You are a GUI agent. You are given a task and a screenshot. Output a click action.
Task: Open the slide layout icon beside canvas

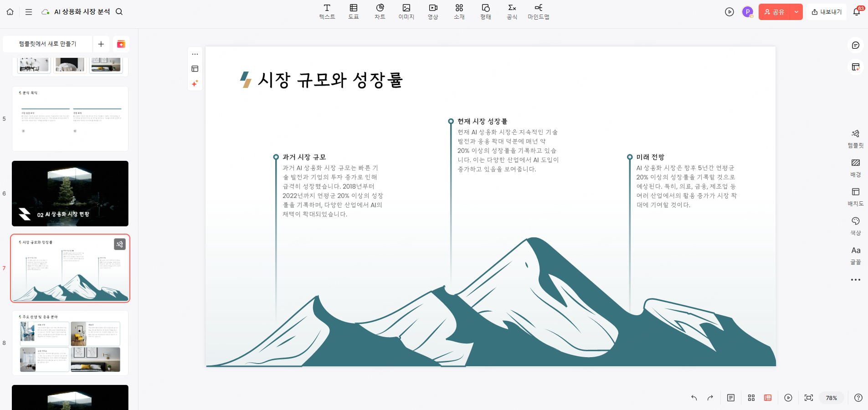tap(195, 69)
